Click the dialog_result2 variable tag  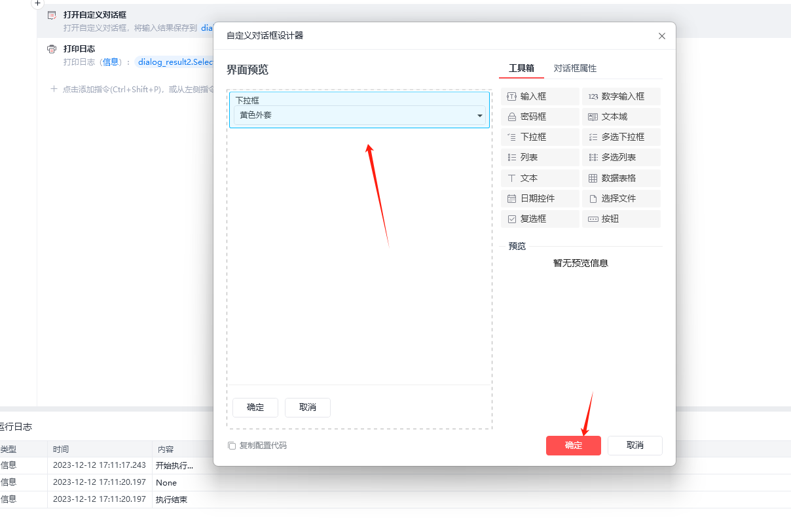tap(175, 62)
